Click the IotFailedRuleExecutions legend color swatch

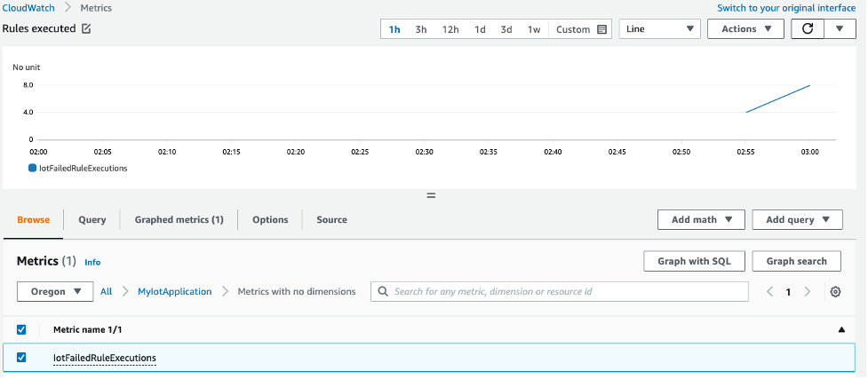(32, 169)
